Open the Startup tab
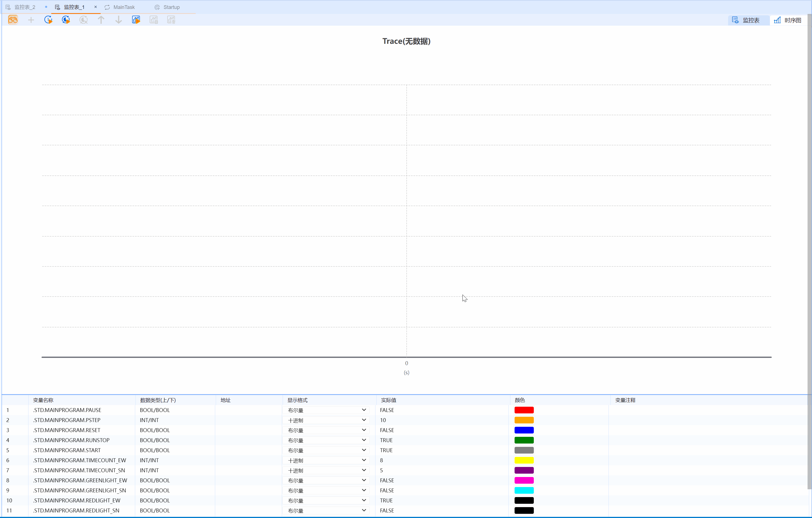The height and width of the screenshot is (518, 812). tap(171, 7)
